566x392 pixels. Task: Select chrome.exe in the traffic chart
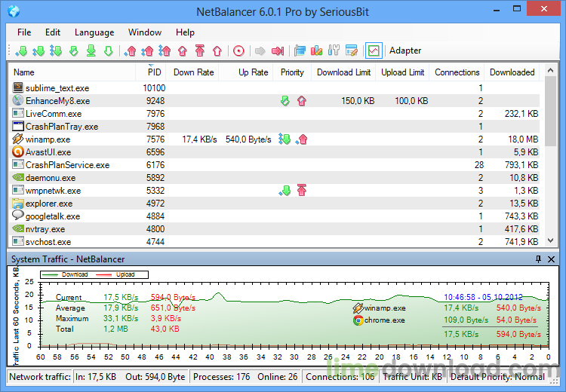point(383,320)
